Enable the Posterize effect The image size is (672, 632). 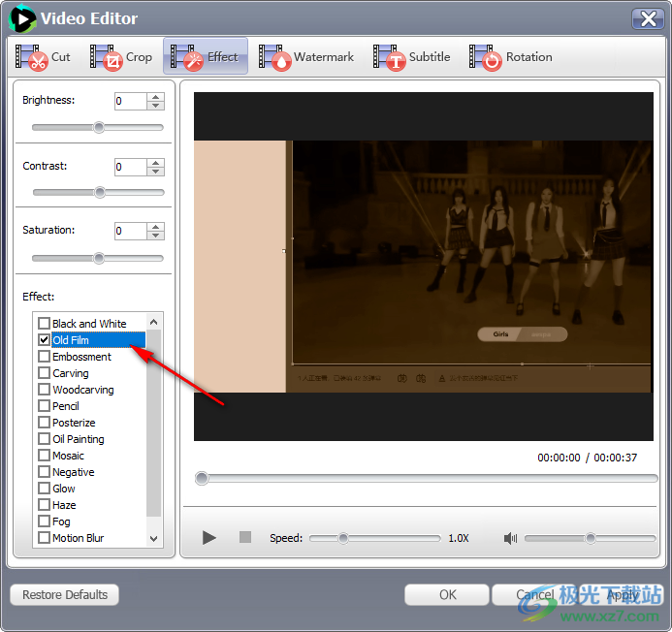pyautogui.click(x=44, y=423)
